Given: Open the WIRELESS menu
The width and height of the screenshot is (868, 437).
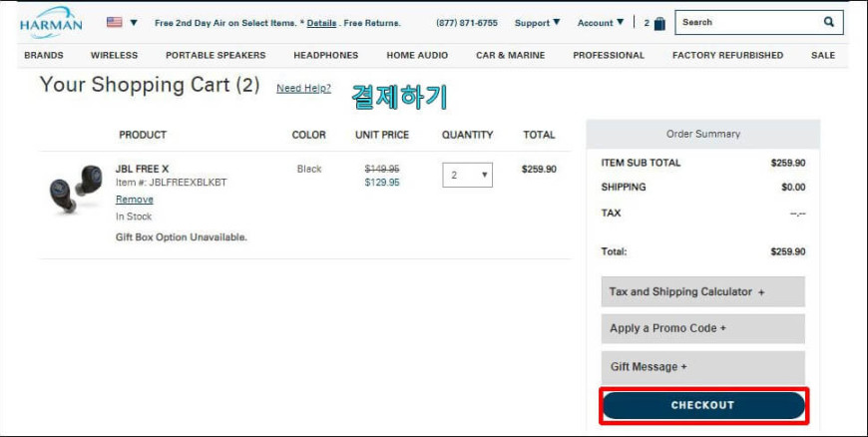Looking at the screenshot, I should click(x=114, y=56).
